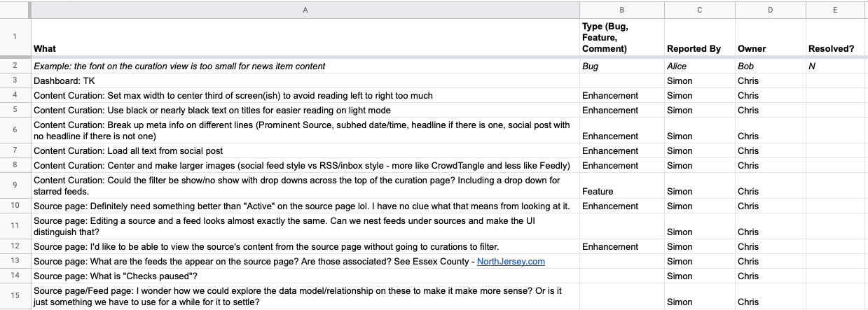Click the "Feature" type cell
868x310 pixels.
click(x=621, y=191)
